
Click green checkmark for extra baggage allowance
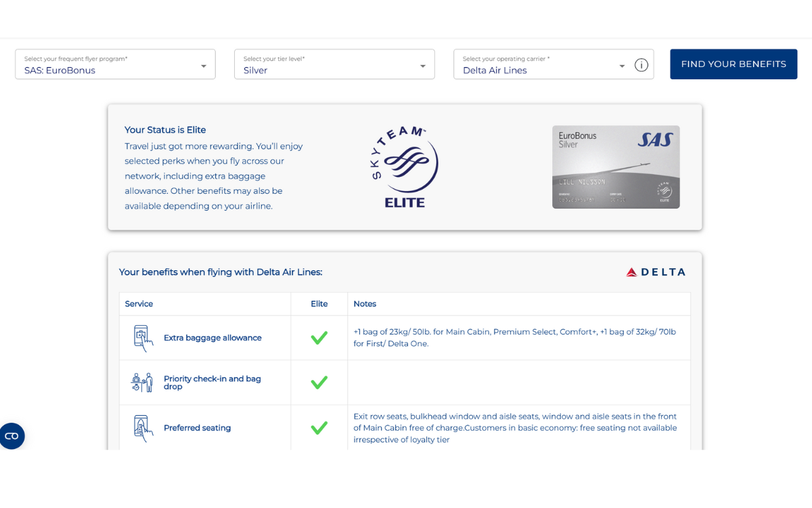click(x=319, y=338)
